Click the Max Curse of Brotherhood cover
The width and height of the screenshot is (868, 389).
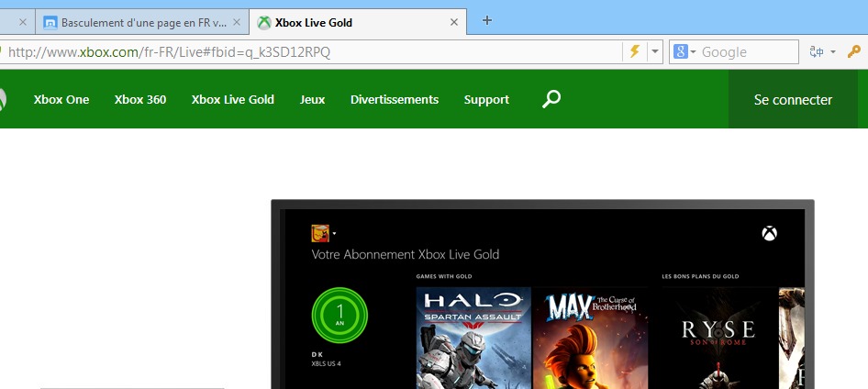click(590, 339)
